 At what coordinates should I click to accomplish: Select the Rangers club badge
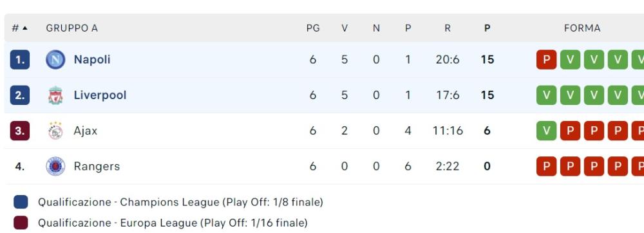(x=55, y=166)
